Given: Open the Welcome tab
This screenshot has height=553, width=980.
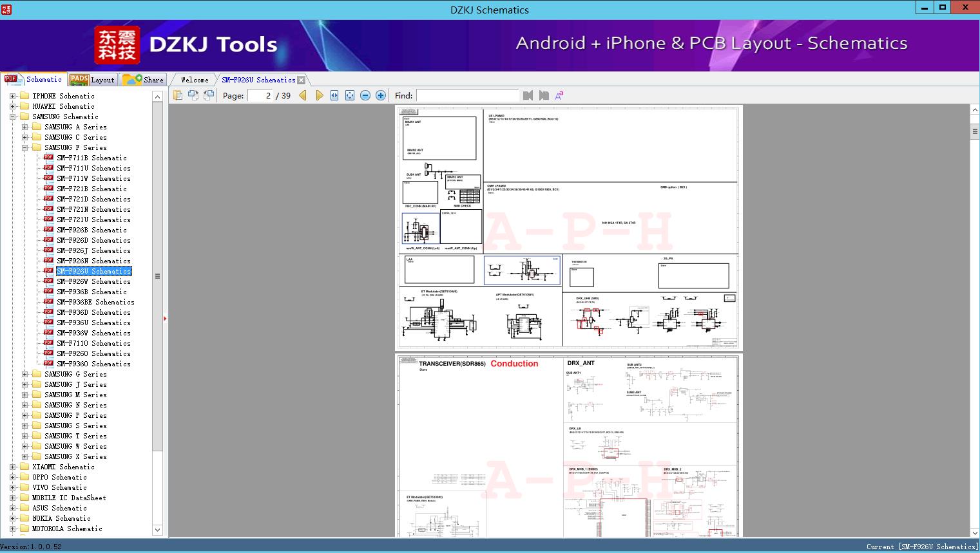Looking at the screenshot, I should click(195, 80).
